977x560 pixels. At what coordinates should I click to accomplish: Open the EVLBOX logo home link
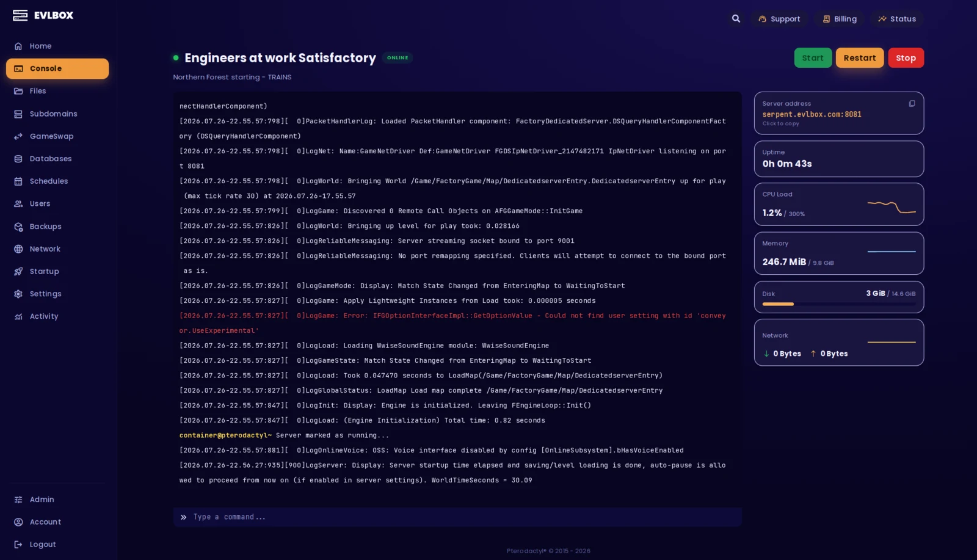click(x=43, y=15)
